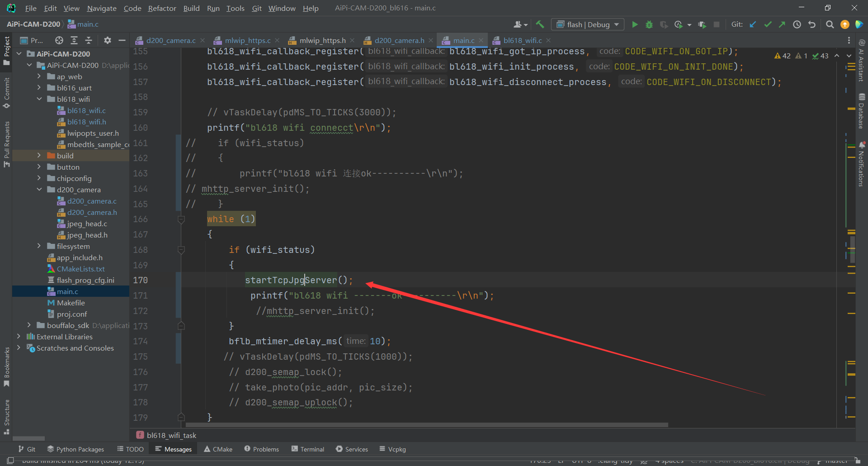Open the Python Packages tool window
This screenshot has height=466, width=868.
click(75, 449)
